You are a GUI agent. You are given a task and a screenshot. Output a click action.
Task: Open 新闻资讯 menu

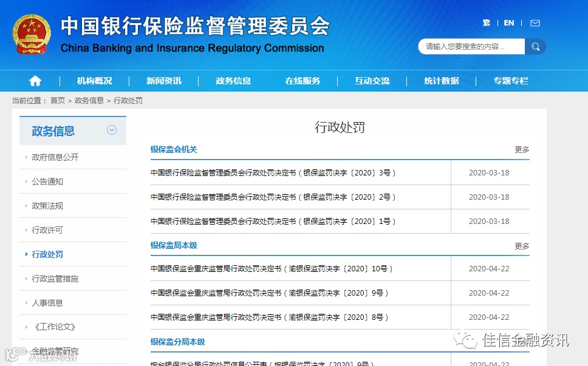click(164, 81)
